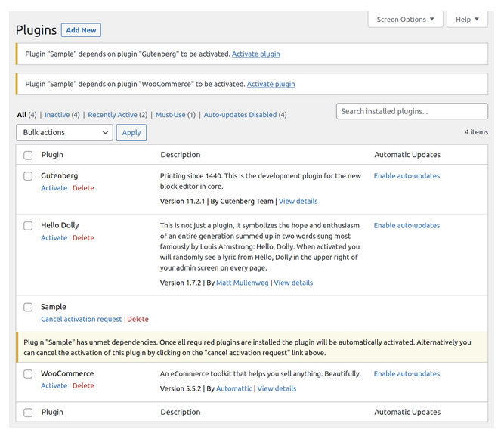The image size is (504, 439).
Task: Toggle select-all checkbox in table footer
Action: click(28, 413)
